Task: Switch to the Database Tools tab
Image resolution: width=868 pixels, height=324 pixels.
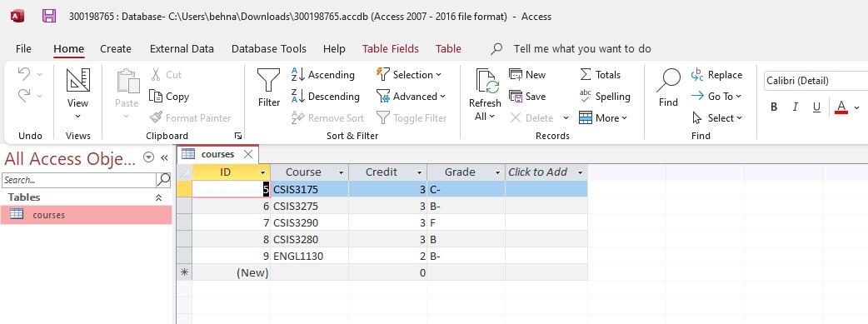Action: pos(268,49)
